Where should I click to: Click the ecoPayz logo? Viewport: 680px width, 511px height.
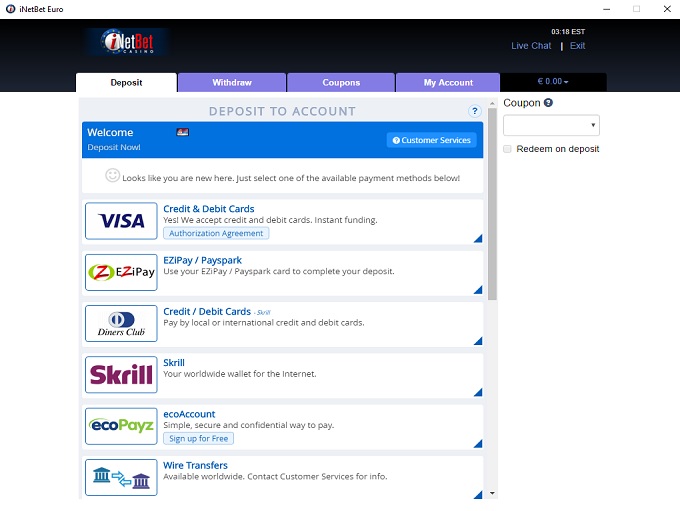click(121, 426)
